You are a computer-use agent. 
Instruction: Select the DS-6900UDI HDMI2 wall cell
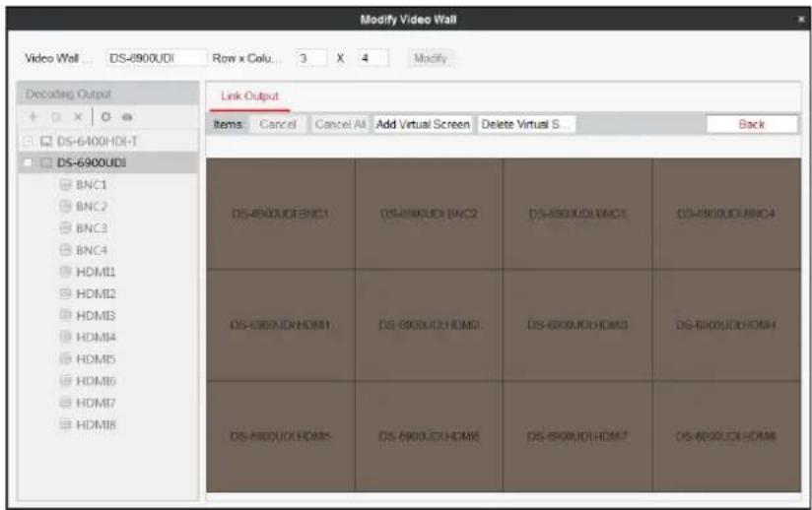(x=429, y=325)
